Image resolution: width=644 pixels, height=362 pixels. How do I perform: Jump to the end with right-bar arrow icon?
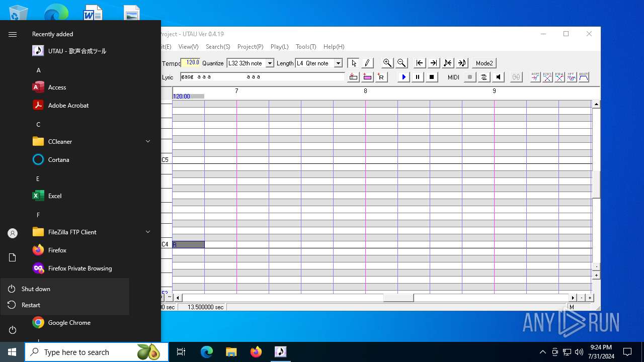pyautogui.click(x=433, y=63)
